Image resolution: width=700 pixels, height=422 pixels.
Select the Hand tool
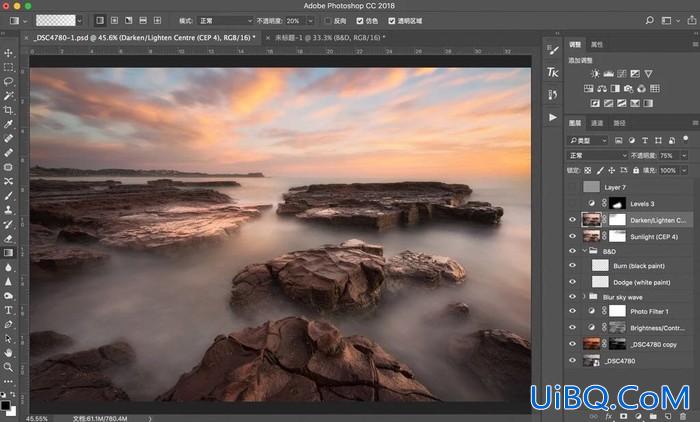click(8, 353)
